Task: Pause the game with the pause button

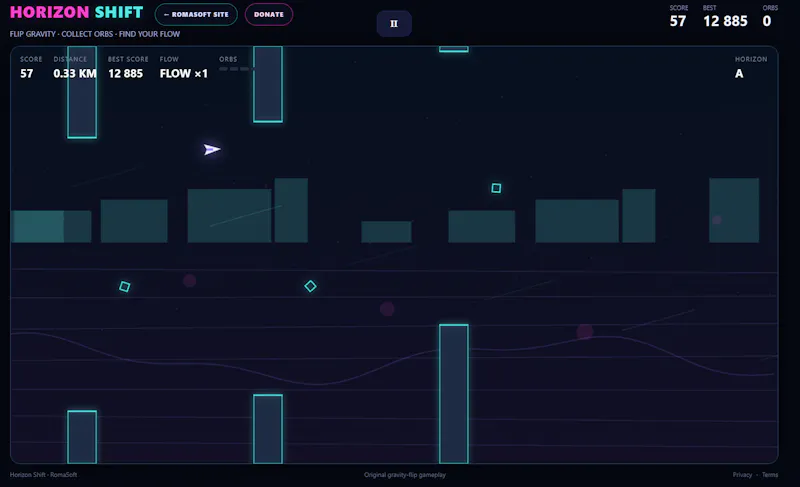Action: click(x=394, y=23)
